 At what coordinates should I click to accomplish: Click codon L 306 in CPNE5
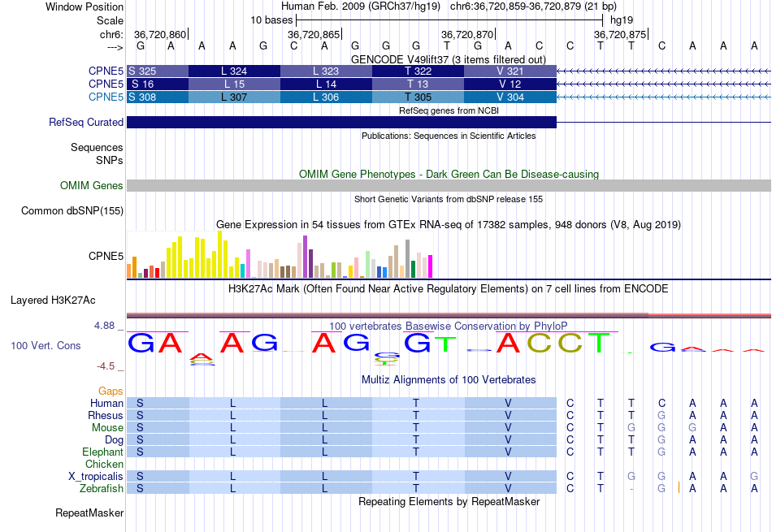[x=327, y=97]
